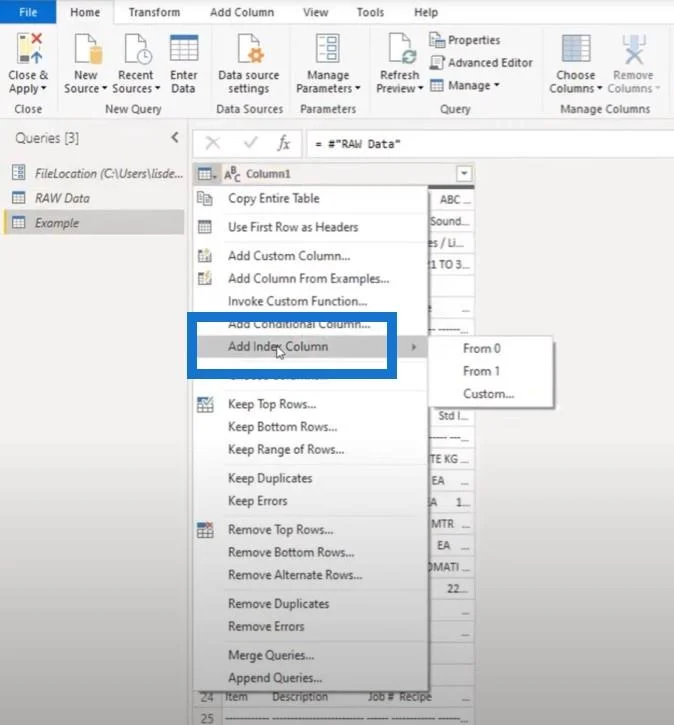674x725 pixels.
Task: Switch to the Tools tab
Action: coord(370,12)
